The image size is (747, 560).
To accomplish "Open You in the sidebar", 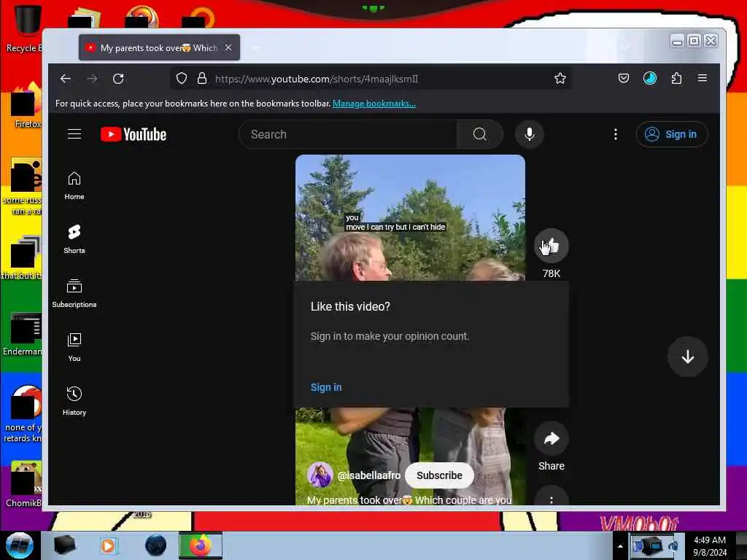I will tap(74, 348).
